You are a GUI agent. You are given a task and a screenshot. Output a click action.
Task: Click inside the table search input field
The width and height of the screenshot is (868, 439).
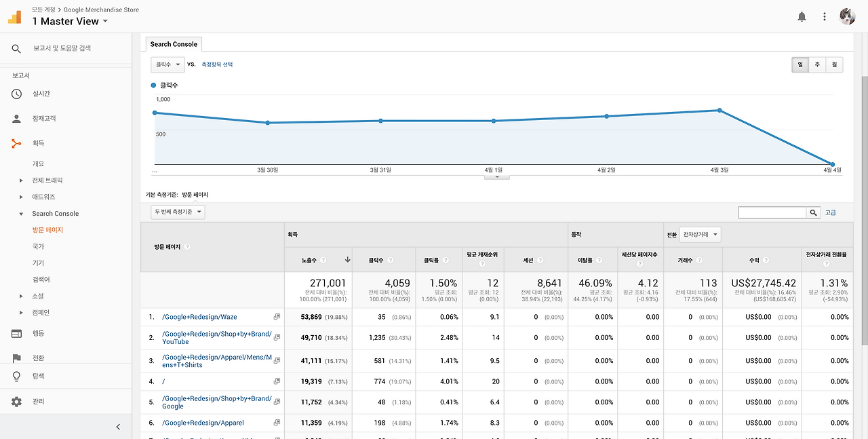[x=773, y=212]
